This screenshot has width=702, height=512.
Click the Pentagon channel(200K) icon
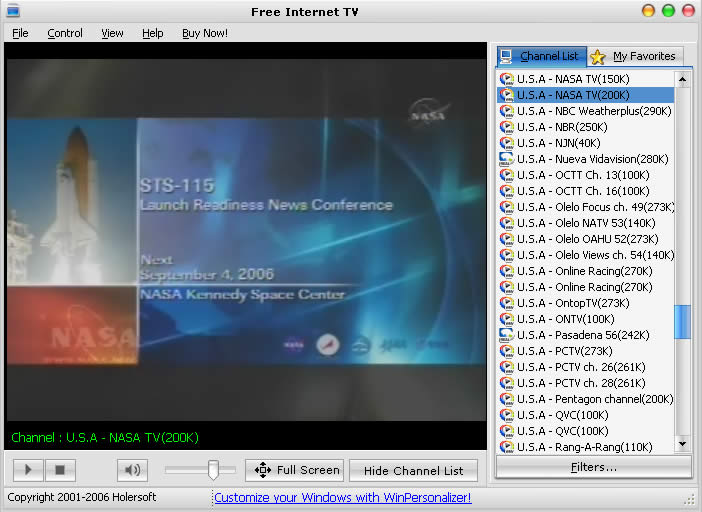click(x=507, y=399)
